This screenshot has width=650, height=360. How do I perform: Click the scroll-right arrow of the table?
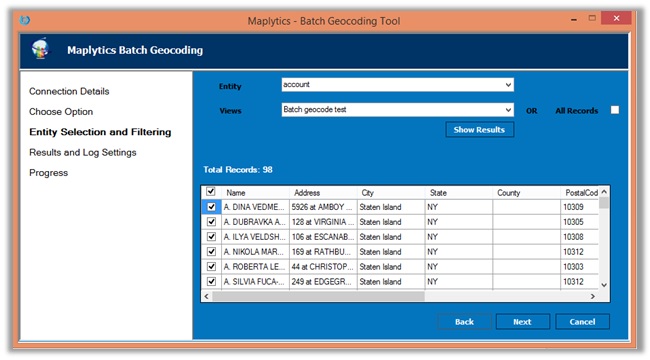(x=593, y=296)
